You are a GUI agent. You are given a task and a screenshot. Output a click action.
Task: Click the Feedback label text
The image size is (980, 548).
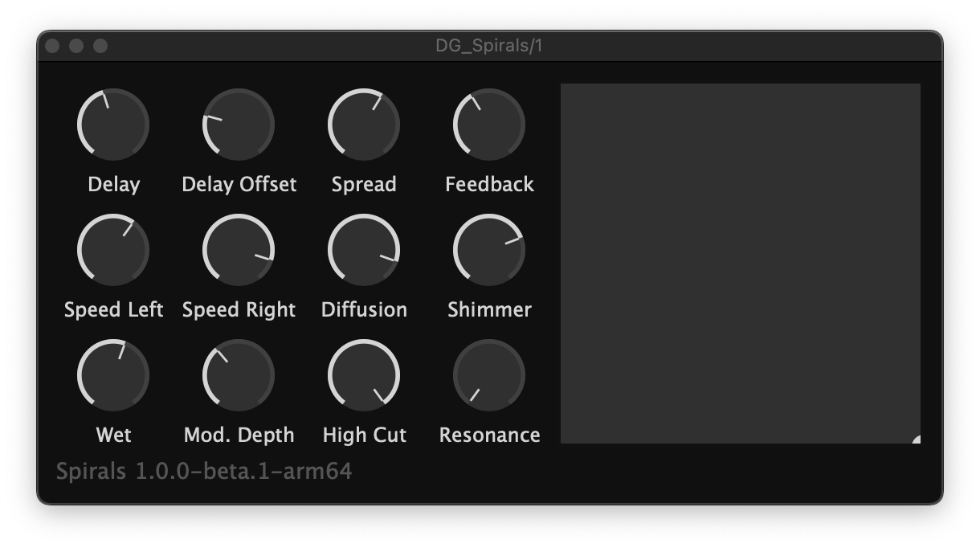point(489,184)
